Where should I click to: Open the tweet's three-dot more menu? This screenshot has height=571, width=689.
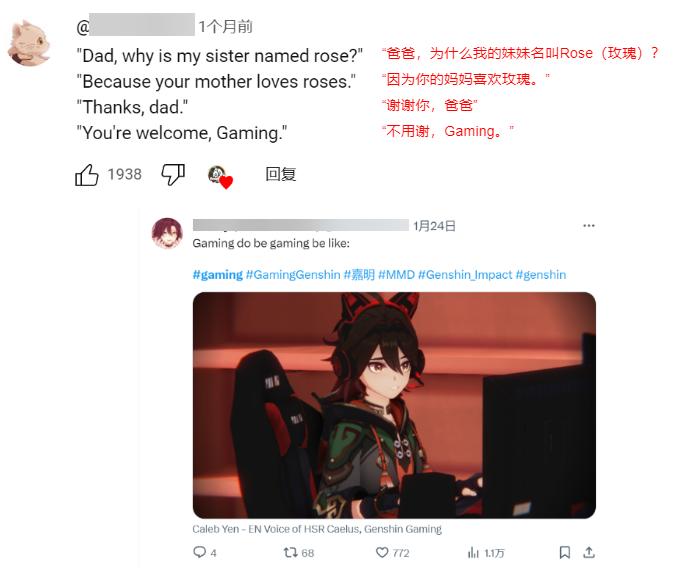click(x=589, y=225)
